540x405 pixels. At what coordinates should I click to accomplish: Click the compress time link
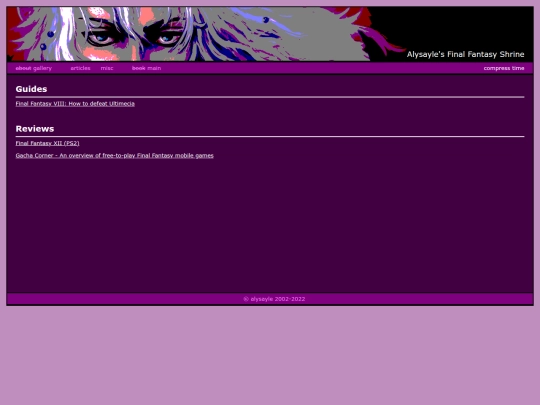[x=504, y=68]
